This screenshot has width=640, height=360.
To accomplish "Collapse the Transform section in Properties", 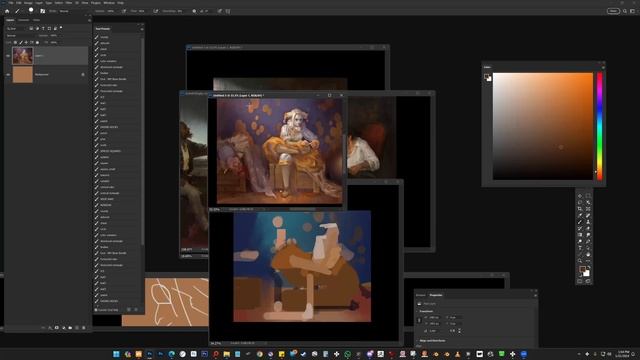I will pyautogui.click(x=417, y=311).
